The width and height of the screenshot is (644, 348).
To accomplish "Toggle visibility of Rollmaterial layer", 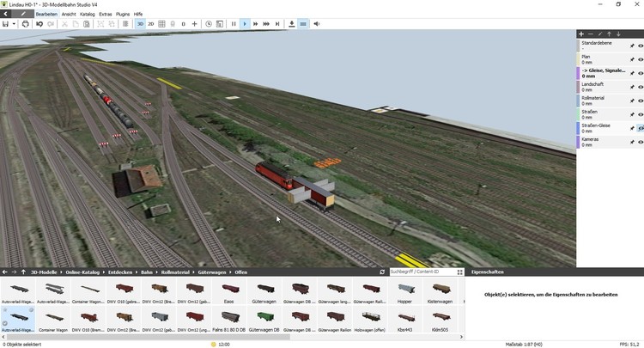I will click(641, 101).
